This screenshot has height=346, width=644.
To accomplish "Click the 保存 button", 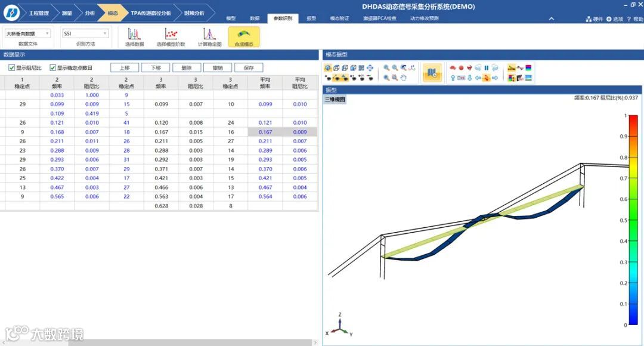I will pyautogui.click(x=249, y=68).
